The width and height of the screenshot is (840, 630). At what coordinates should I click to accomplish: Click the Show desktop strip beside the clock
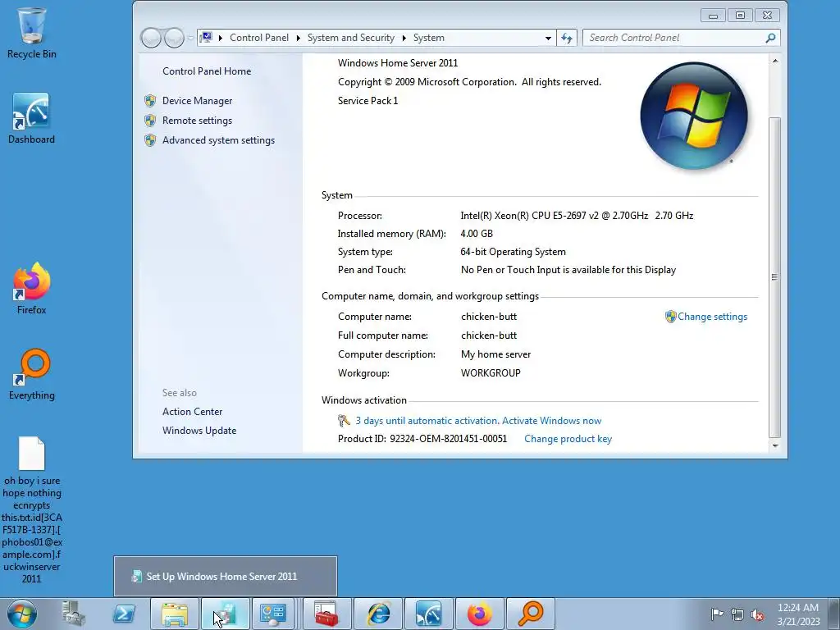[x=834, y=614]
